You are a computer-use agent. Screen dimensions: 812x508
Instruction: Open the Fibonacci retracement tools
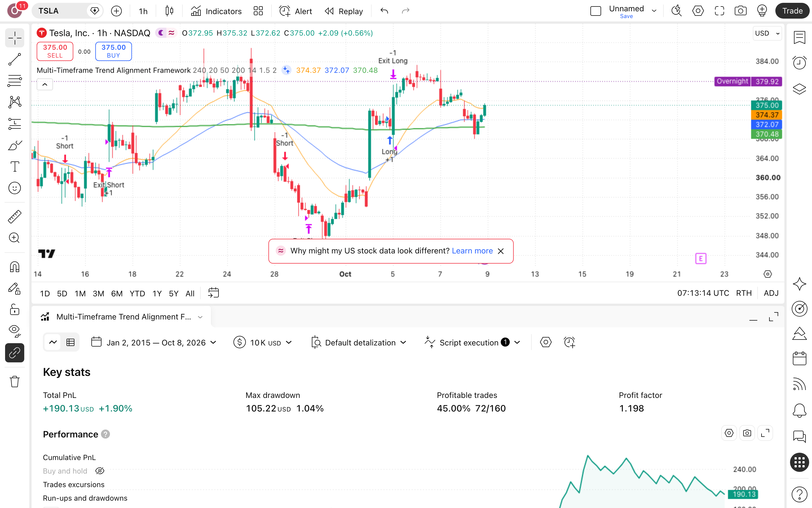14,81
